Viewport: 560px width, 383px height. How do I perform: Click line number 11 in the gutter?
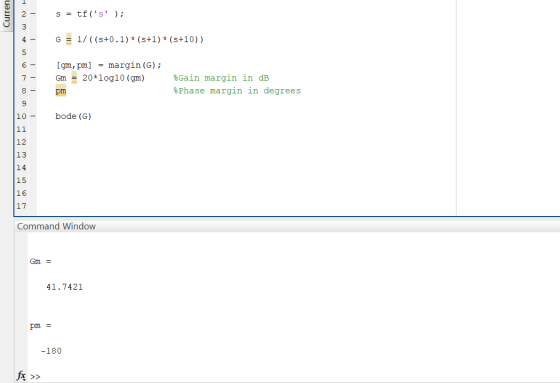21,129
